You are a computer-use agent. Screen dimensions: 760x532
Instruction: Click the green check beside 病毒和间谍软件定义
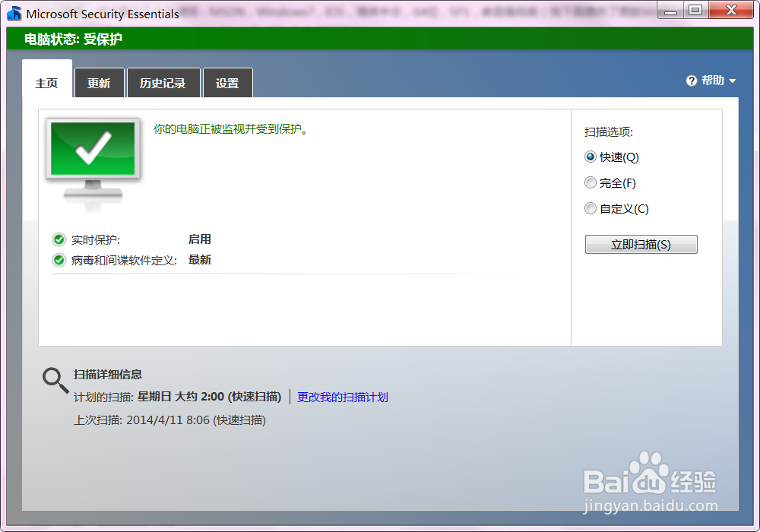(59, 259)
